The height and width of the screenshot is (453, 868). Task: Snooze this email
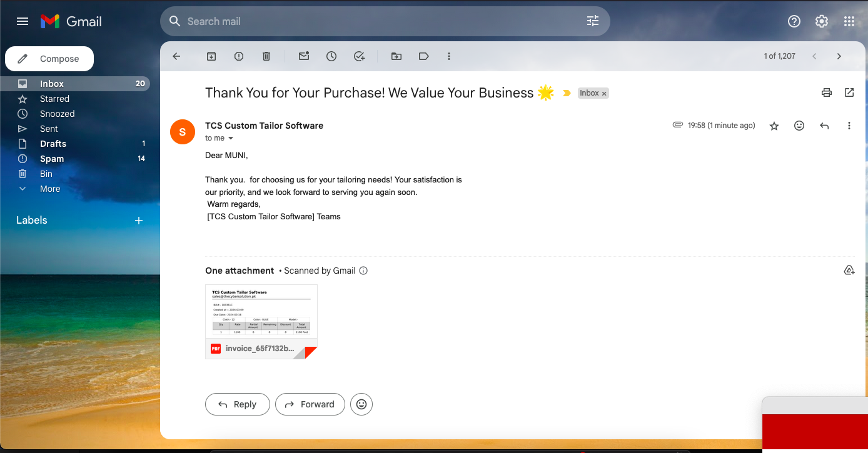pos(331,56)
